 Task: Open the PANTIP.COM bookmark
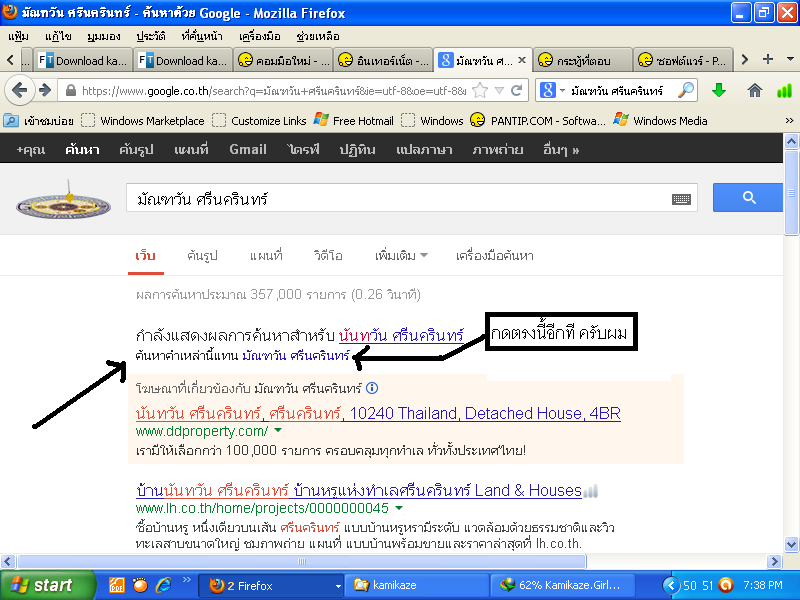click(x=538, y=121)
